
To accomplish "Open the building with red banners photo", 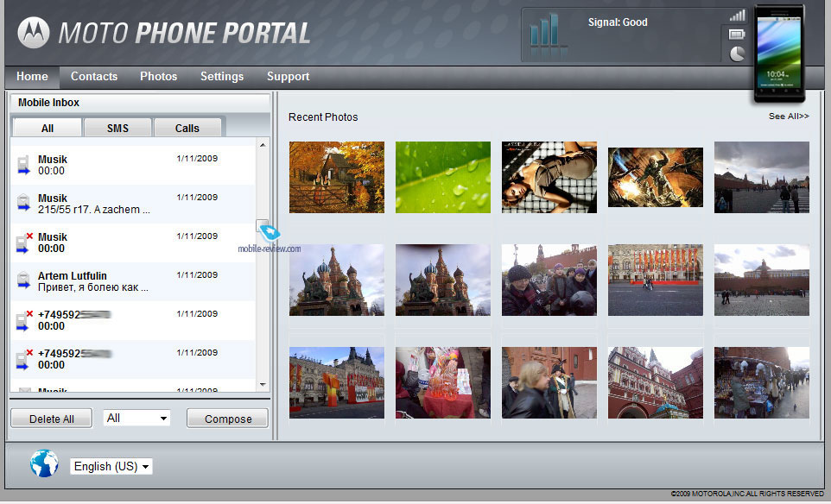I will pos(656,280).
